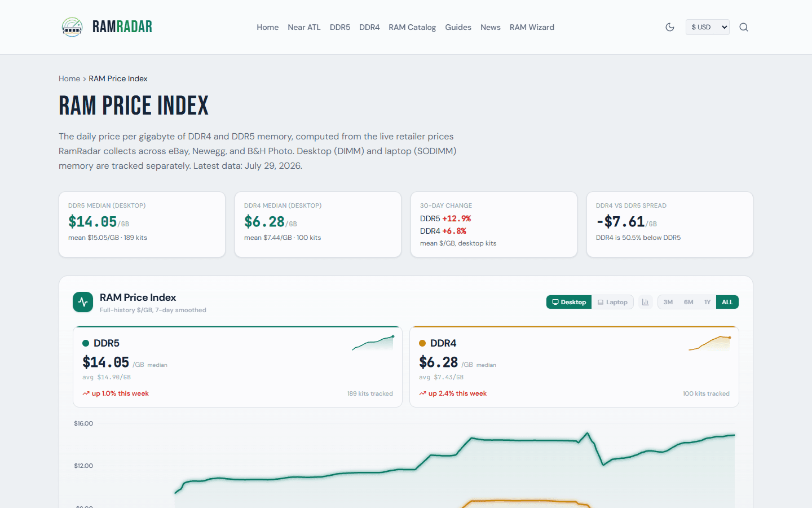The height and width of the screenshot is (508, 812).
Task: Click the 'mean $/GB, desktop kits' text
Action: [x=458, y=243]
